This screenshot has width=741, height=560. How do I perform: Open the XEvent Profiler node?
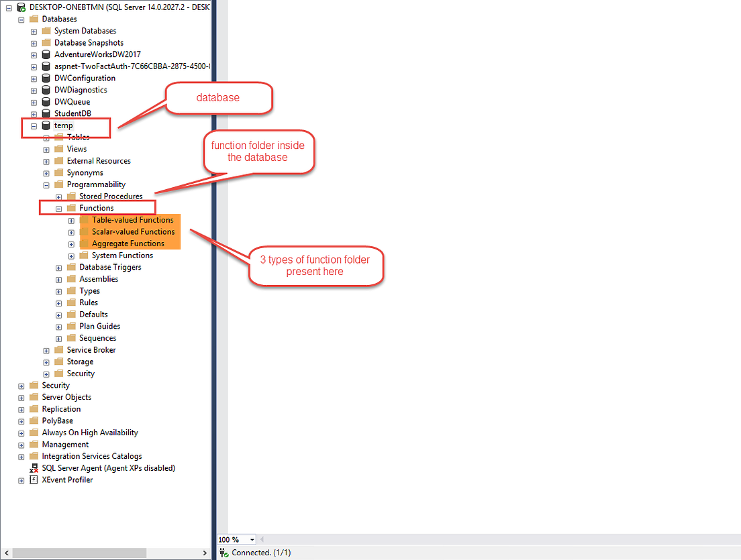[21, 480]
